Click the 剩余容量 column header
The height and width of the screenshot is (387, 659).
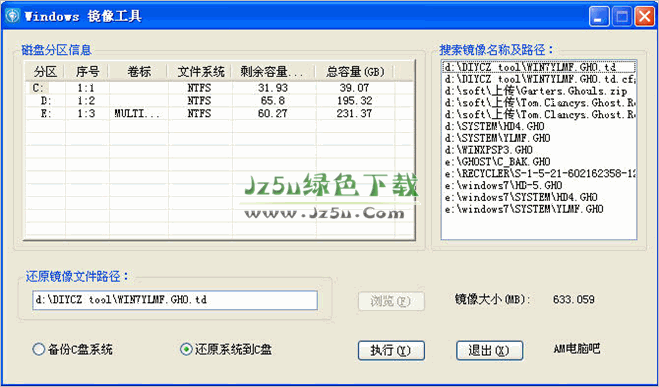click(x=273, y=71)
